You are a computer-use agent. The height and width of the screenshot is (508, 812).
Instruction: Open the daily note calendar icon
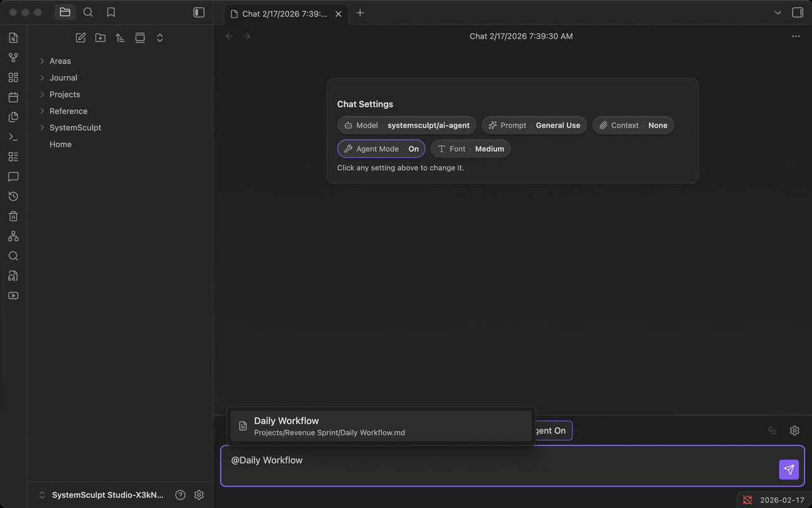click(x=13, y=97)
